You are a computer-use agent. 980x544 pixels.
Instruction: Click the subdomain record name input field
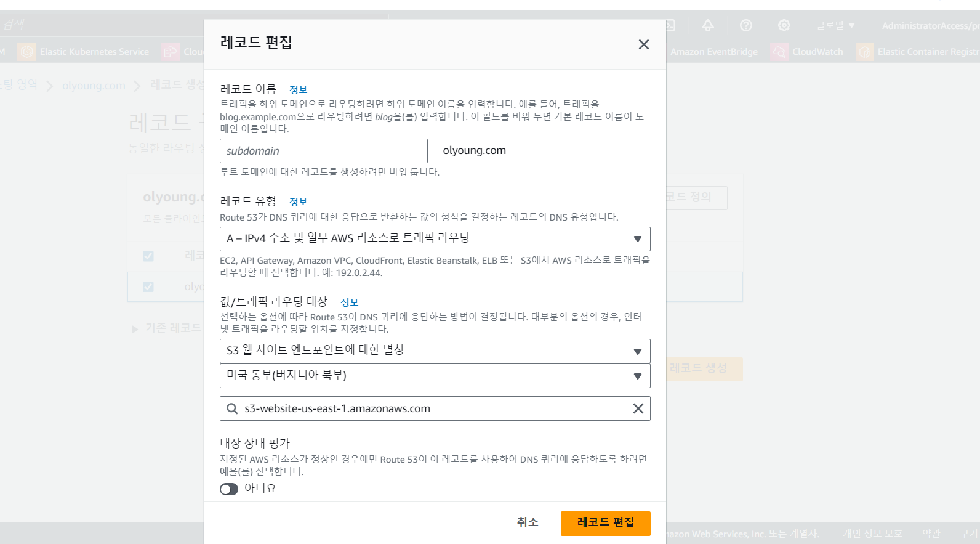(324, 151)
